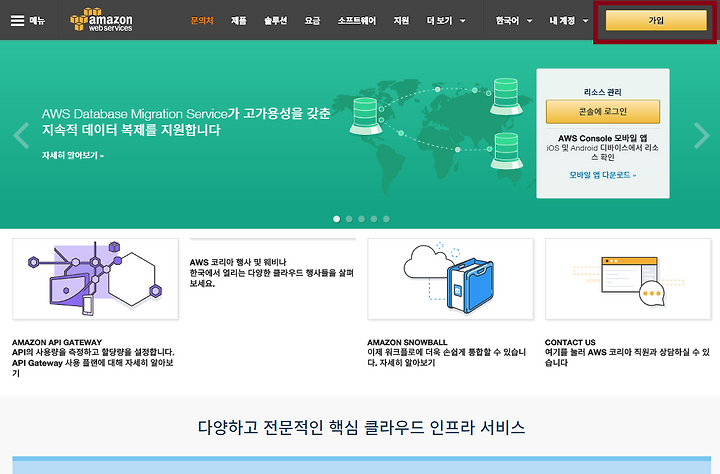The width and height of the screenshot is (720, 474).
Task: Open the Contact Us chat illustration card
Action: 628,279
